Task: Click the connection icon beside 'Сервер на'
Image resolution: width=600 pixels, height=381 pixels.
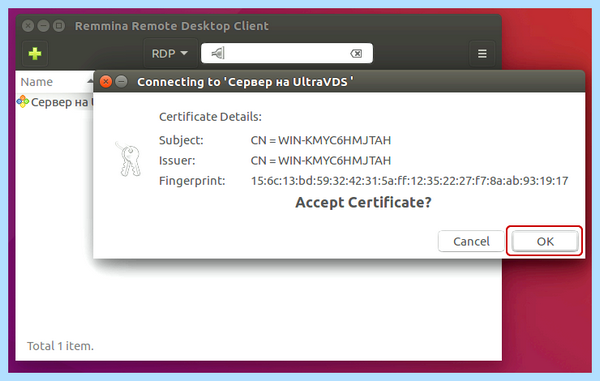Action: 23,102
